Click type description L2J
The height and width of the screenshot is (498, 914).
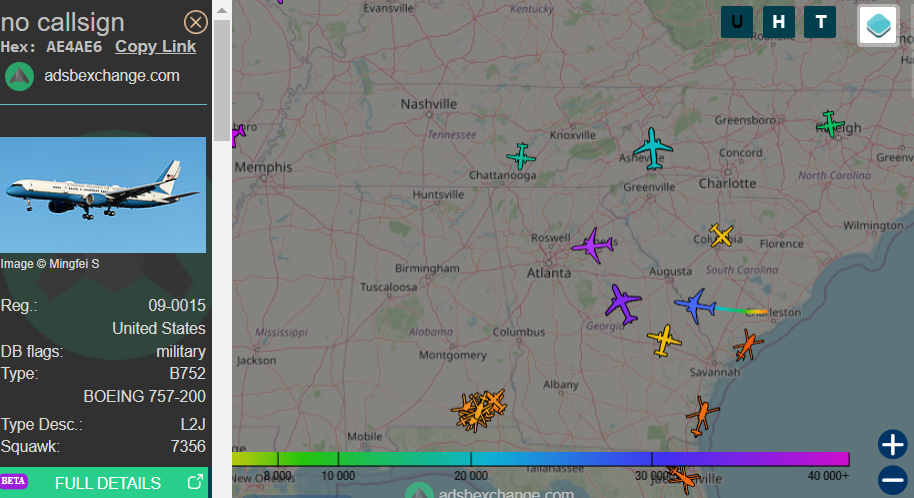[x=193, y=425]
